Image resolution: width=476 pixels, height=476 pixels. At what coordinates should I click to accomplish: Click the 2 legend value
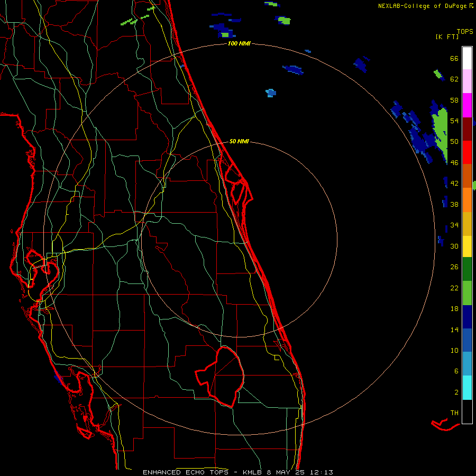[x=456, y=392]
